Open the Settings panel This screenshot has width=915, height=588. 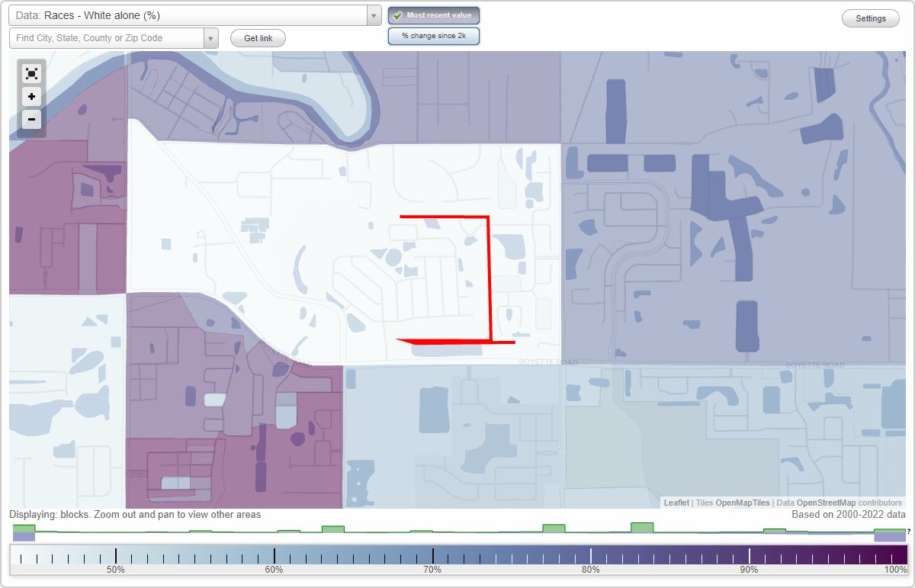point(870,18)
